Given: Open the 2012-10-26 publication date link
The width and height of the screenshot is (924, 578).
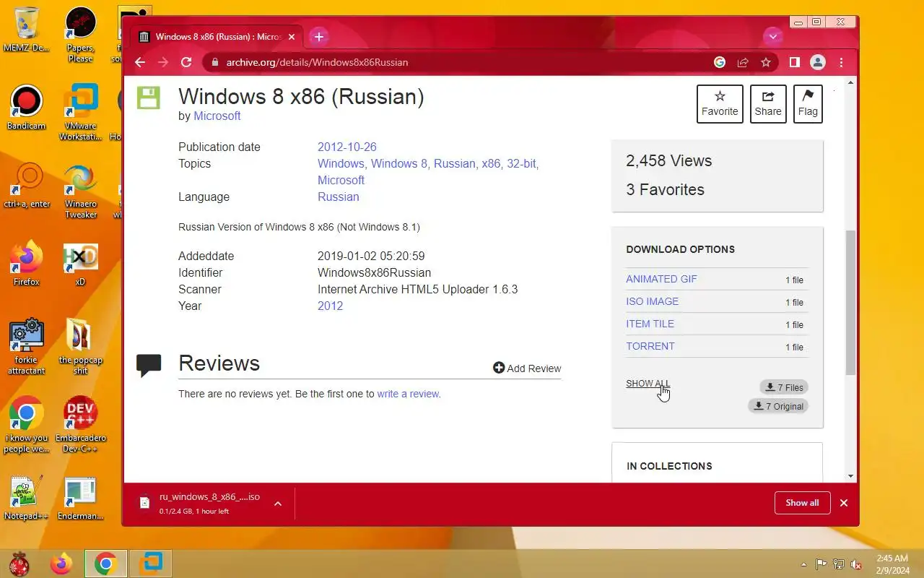Looking at the screenshot, I should 347,147.
